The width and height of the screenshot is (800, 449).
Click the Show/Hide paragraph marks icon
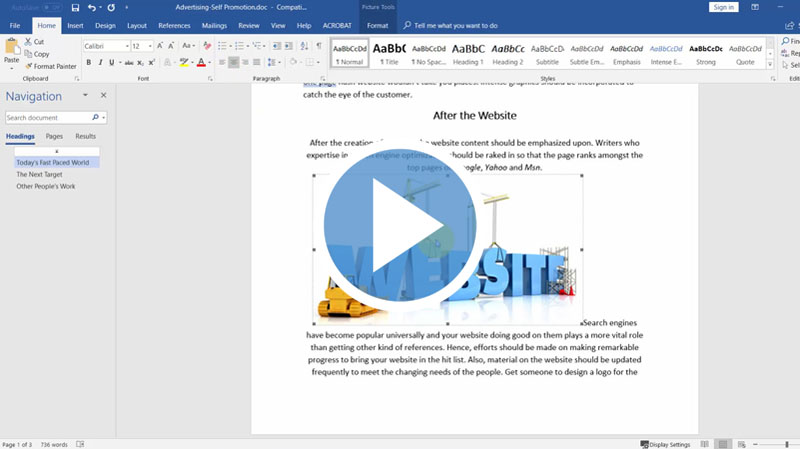pos(319,46)
